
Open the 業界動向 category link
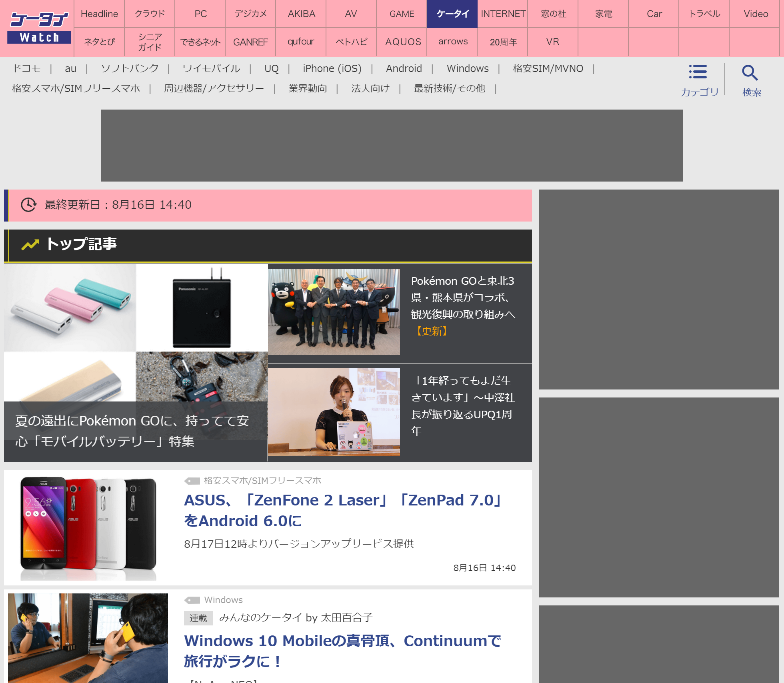pos(308,88)
